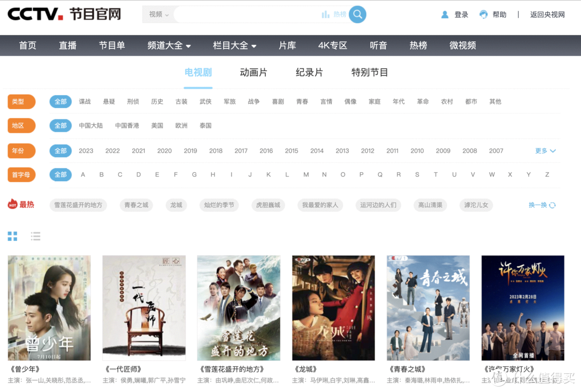Open 听音 in the navigation bar
The image size is (581, 392).
pos(378,46)
